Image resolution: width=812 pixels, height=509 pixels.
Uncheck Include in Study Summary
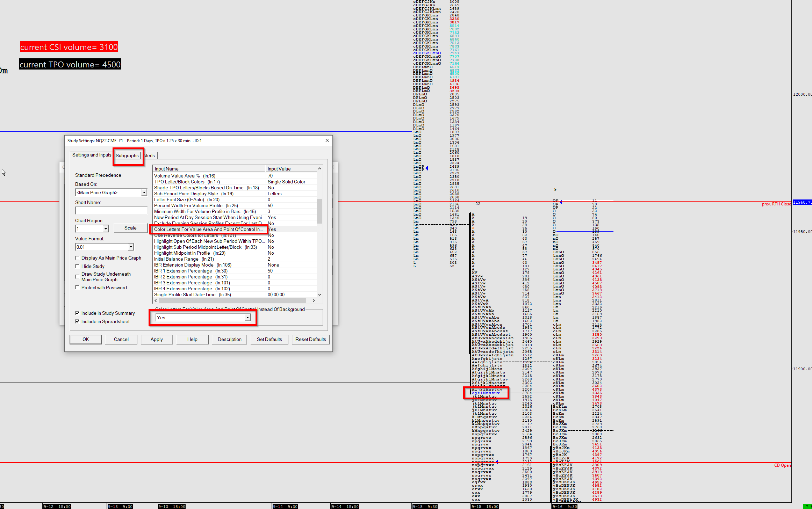77,313
